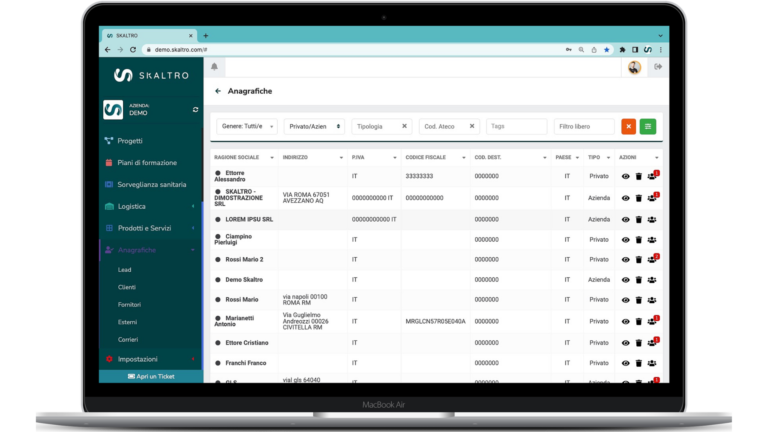Image resolution: width=768 pixels, height=432 pixels.
Task: Delete the Ciampino Pierluigi record
Action: tap(639, 240)
